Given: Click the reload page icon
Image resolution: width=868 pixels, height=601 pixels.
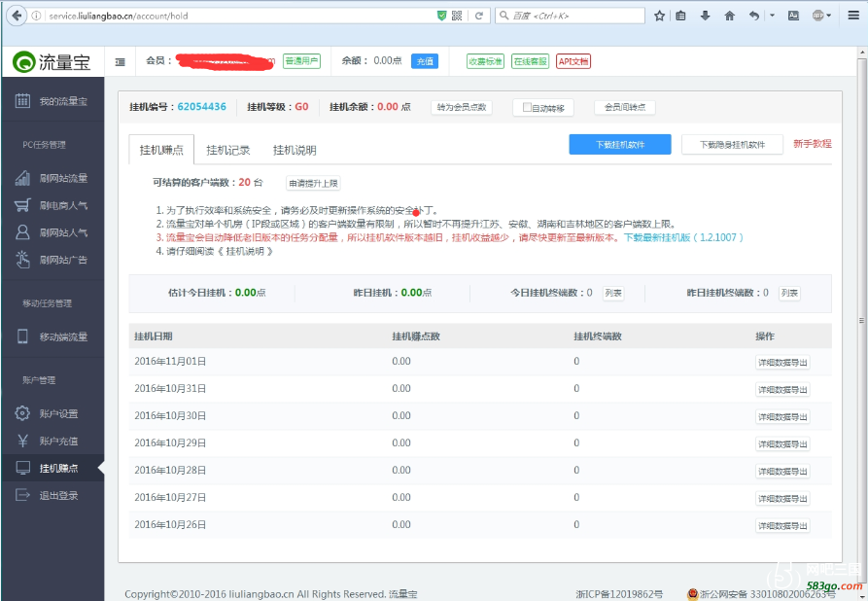Looking at the screenshot, I should pyautogui.click(x=479, y=17).
